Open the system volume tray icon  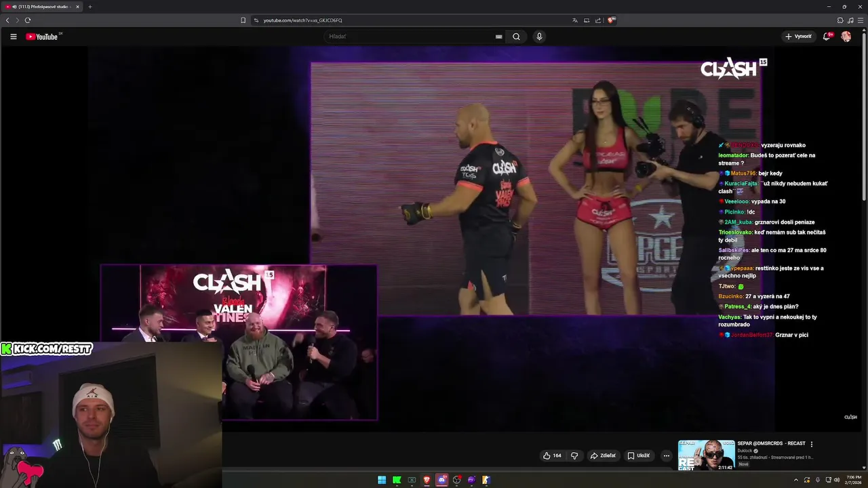pos(837,480)
